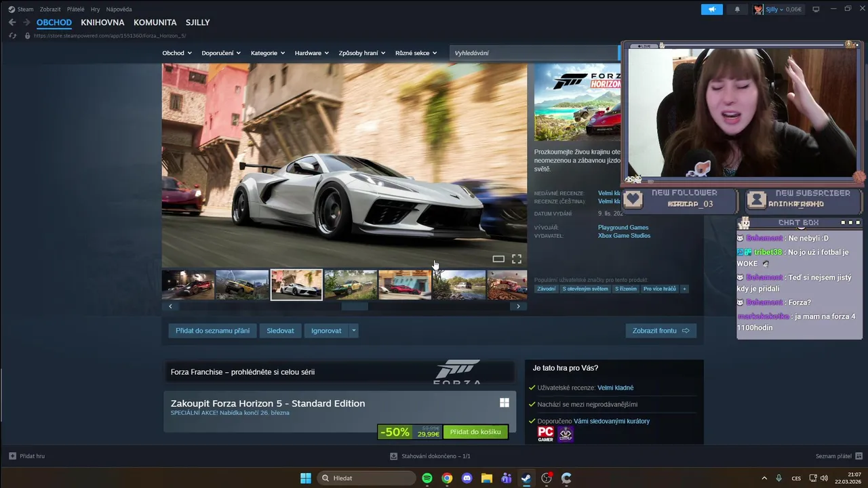Viewport: 868px width, 488px height.
Task: Click the Sledovat button
Action: [x=280, y=331]
